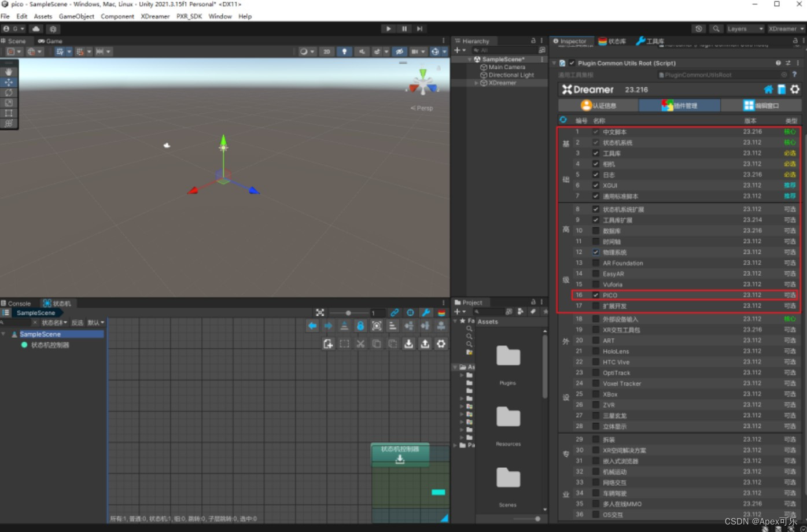Open the cloud services icon
The width and height of the screenshot is (807, 532).
(x=36, y=28)
